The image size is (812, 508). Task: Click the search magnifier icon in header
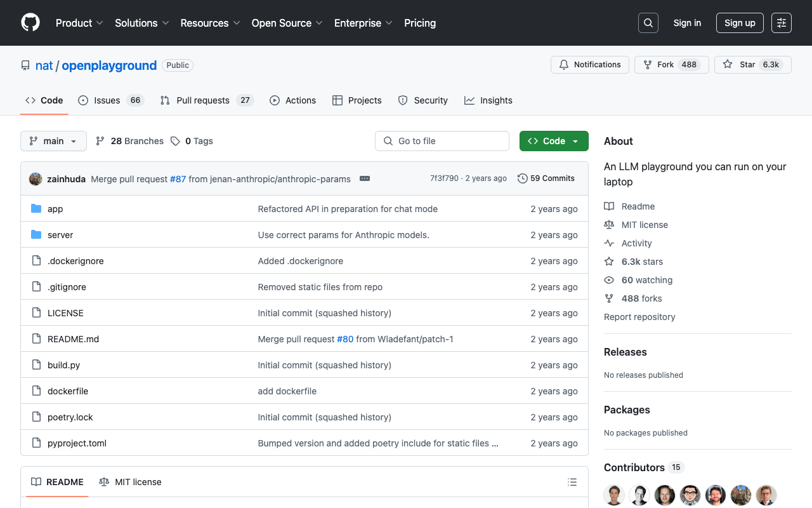pos(648,23)
